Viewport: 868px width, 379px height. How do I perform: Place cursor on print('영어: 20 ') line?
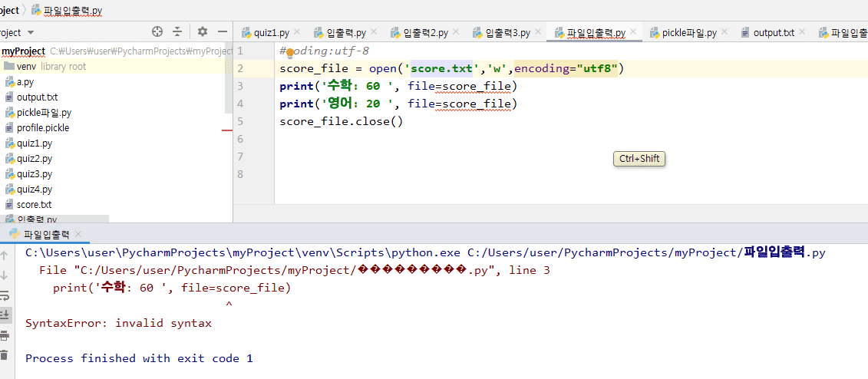tap(398, 104)
